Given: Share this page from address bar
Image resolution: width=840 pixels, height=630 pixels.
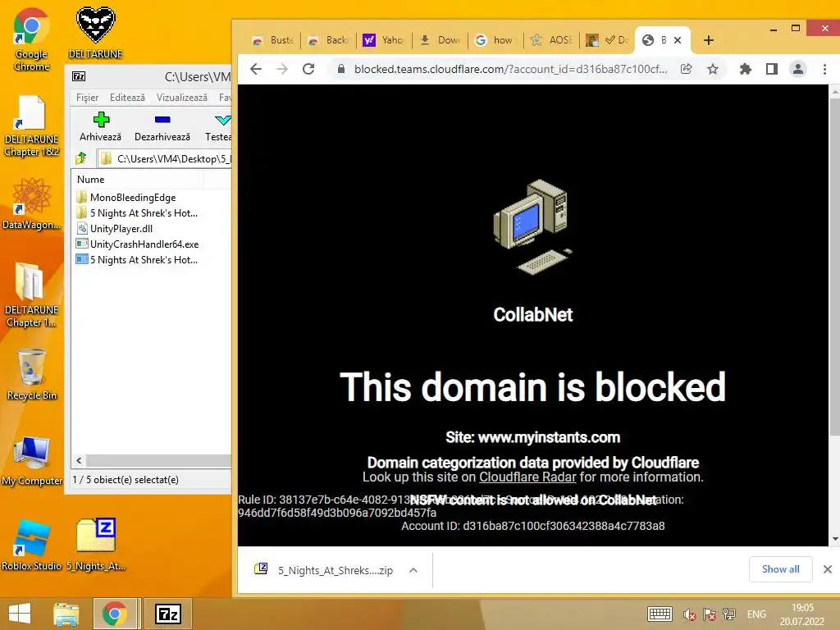Looking at the screenshot, I should tap(687, 69).
